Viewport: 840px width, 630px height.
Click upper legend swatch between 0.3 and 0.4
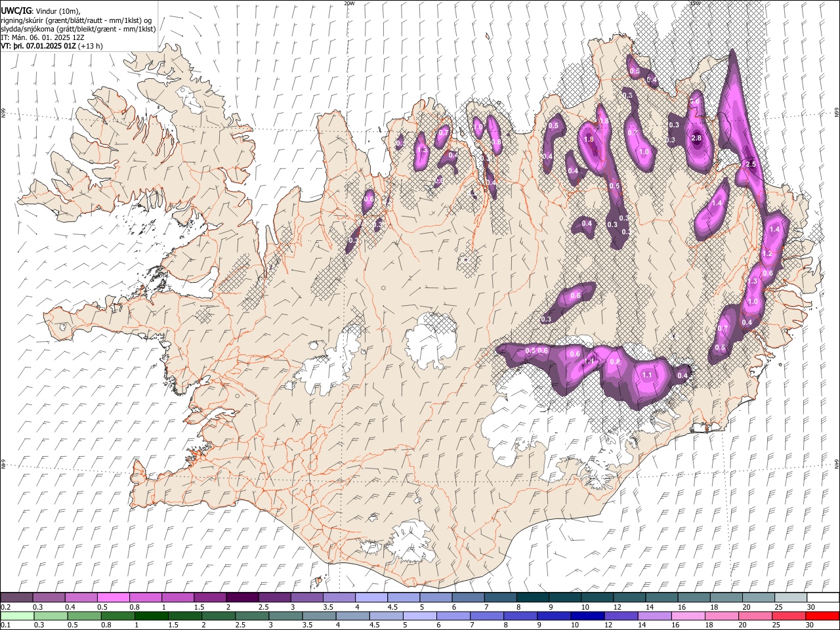tap(49, 598)
